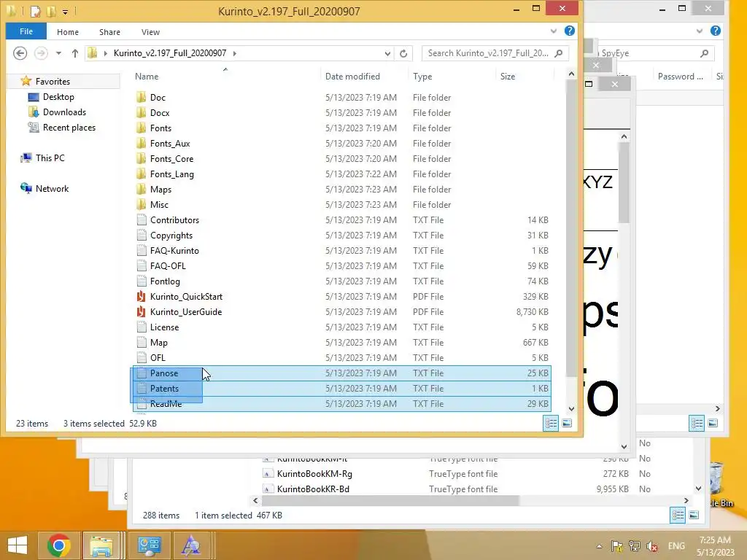This screenshot has width=747, height=560.
Task: Go up one folder level
Action: (75, 53)
